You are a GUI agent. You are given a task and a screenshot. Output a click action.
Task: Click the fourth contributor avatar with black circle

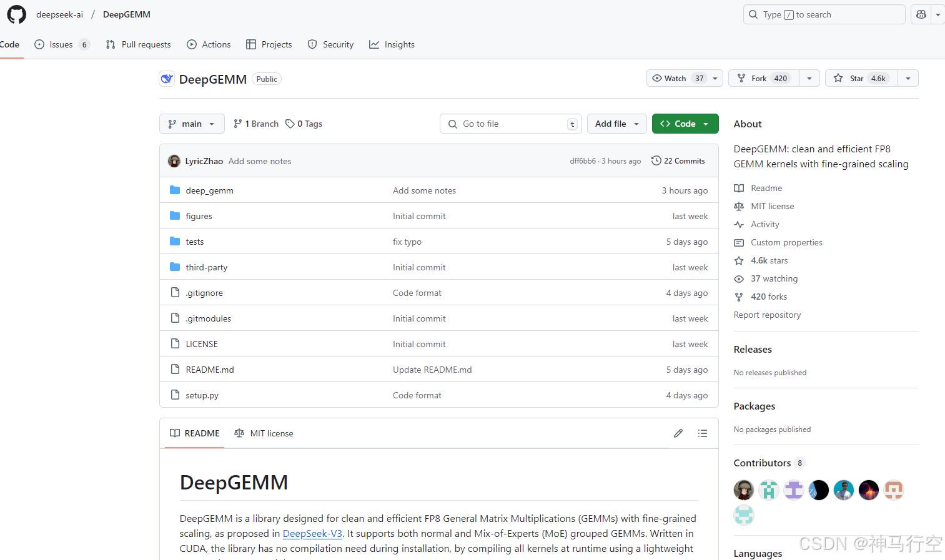click(x=819, y=490)
